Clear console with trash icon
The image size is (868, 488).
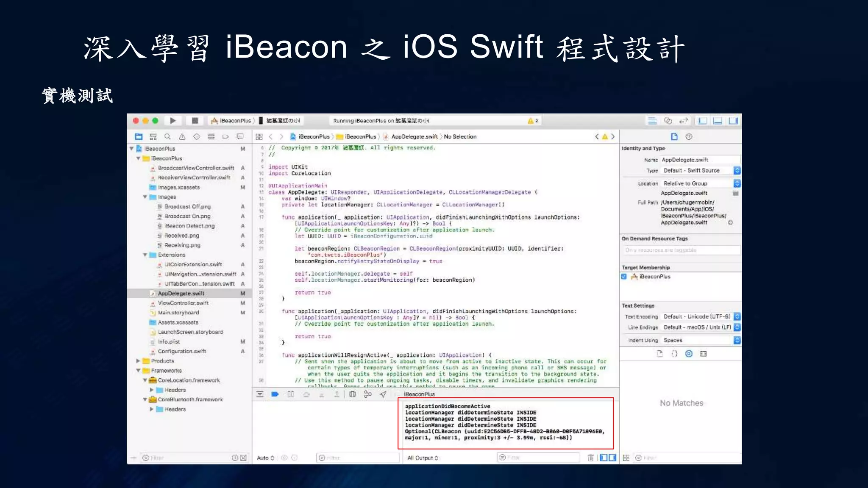pos(590,458)
